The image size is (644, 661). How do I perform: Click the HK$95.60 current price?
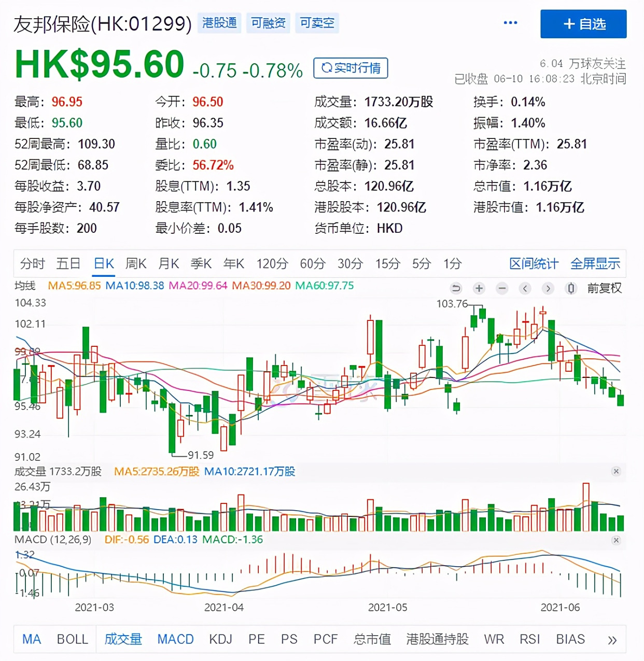[100, 64]
